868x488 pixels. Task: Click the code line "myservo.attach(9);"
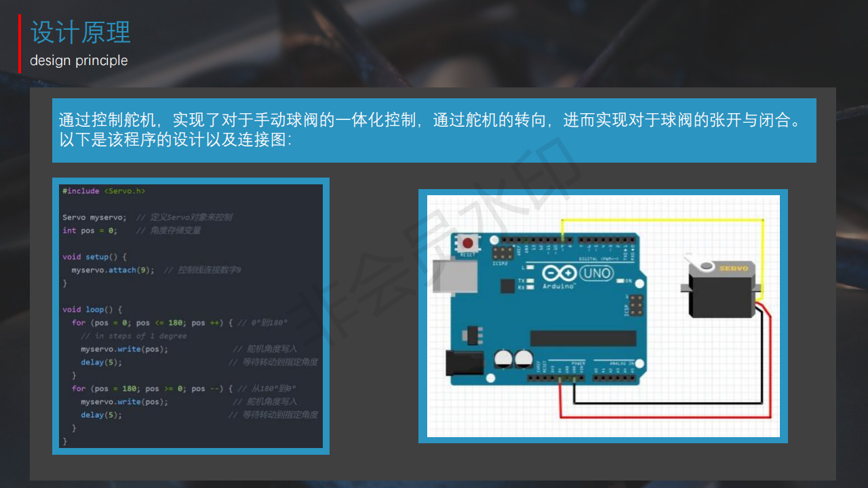[x=113, y=270]
